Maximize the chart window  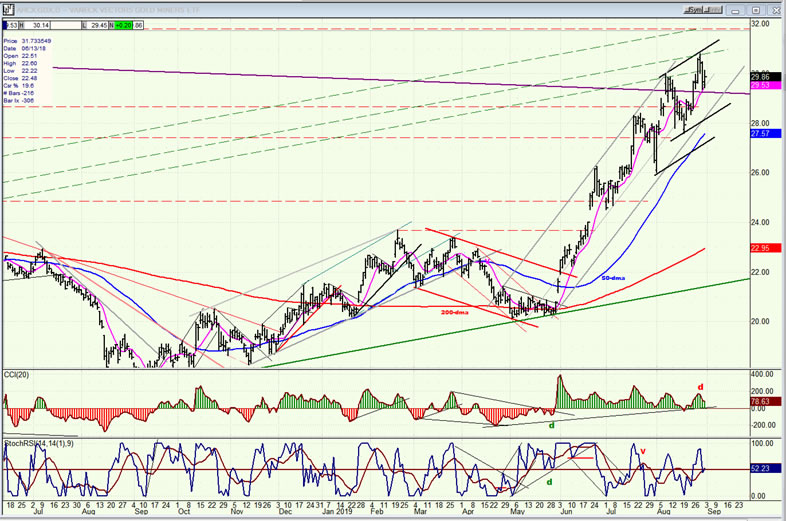coord(756,10)
